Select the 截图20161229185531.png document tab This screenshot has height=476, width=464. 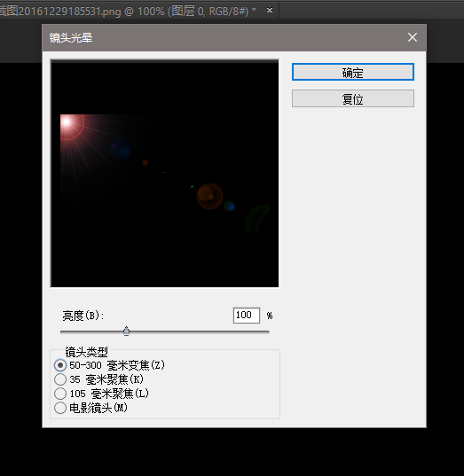(128, 12)
